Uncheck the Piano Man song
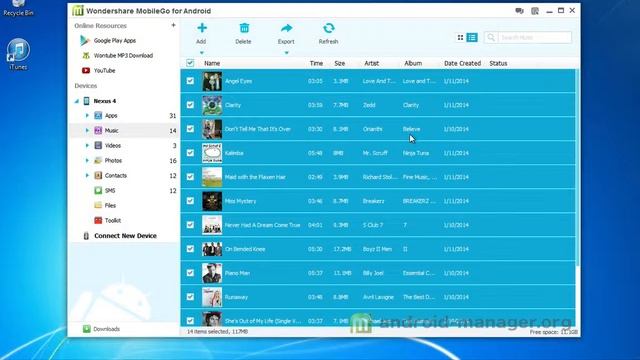Image resolution: width=640 pixels, height=360 pixels. pos(190,273)
